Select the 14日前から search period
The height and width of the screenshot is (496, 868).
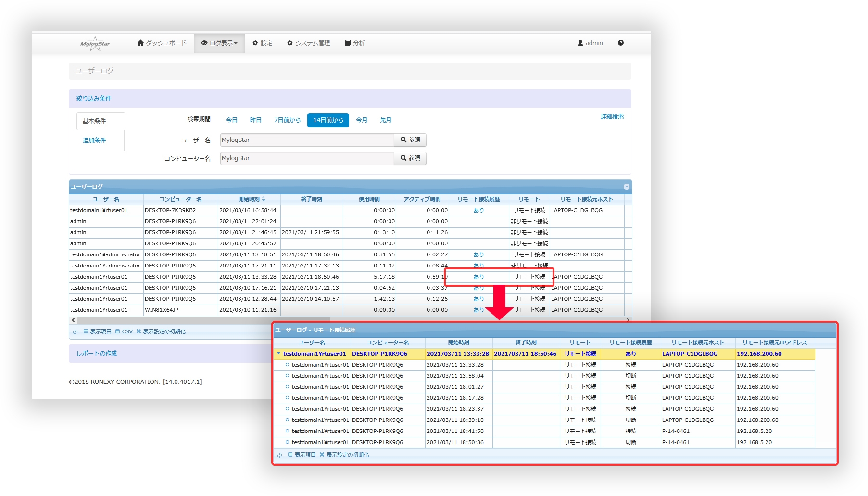tap(328, 120)
